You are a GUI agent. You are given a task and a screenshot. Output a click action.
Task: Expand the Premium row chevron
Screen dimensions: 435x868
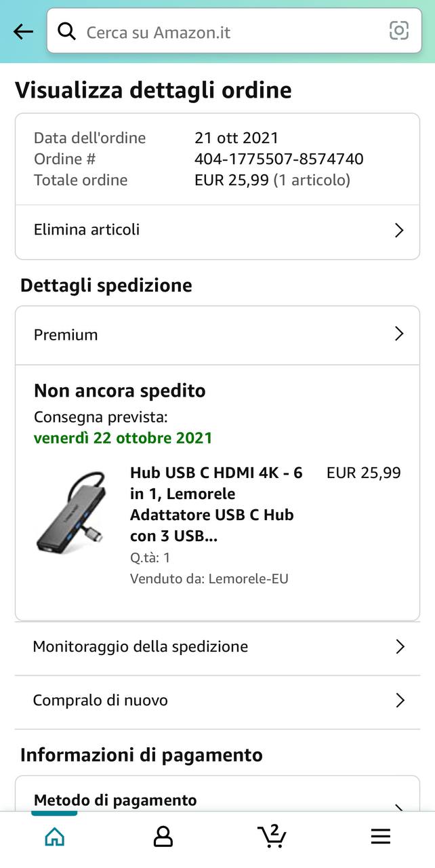click(399, 334)
